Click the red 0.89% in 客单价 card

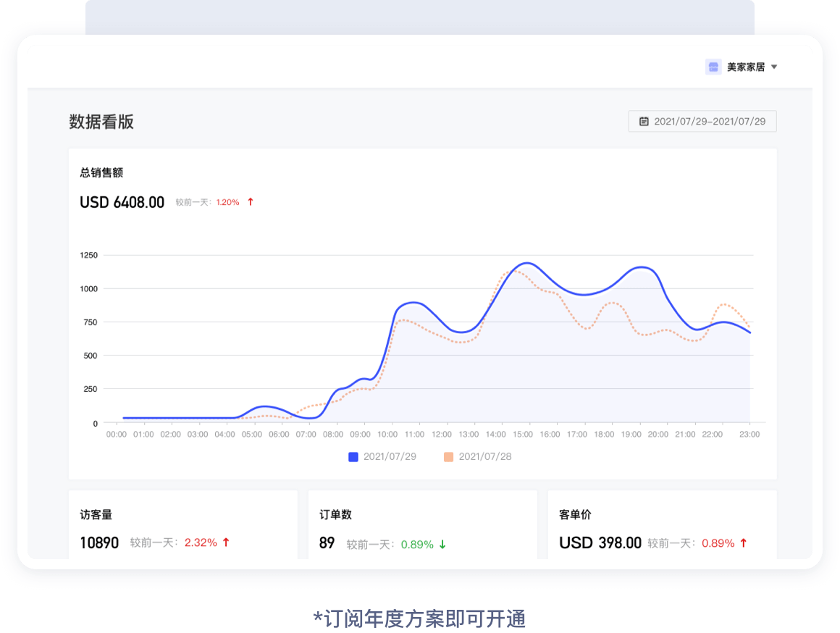[718, 543]
